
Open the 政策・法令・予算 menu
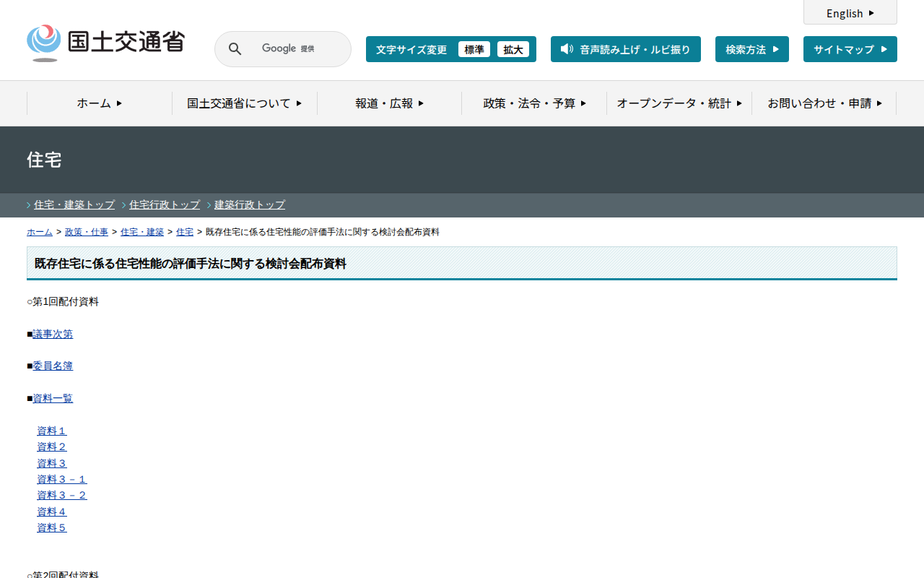pos(535,103)
